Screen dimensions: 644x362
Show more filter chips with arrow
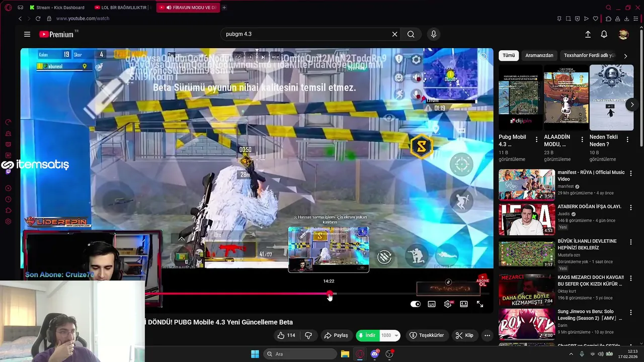click(x=625, y=56)
